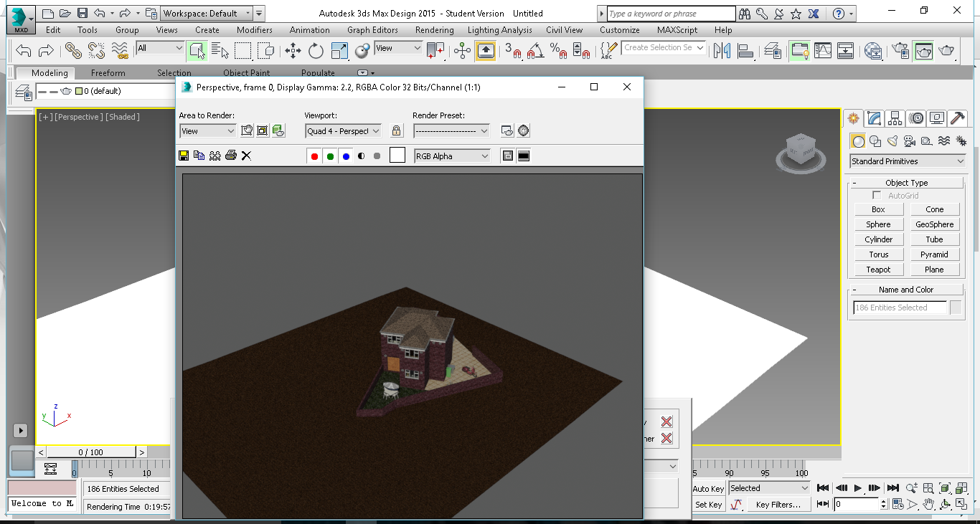Select the Lights category icon
The height and width of the screenshot is (524, 980).
[x=892, y=141]
